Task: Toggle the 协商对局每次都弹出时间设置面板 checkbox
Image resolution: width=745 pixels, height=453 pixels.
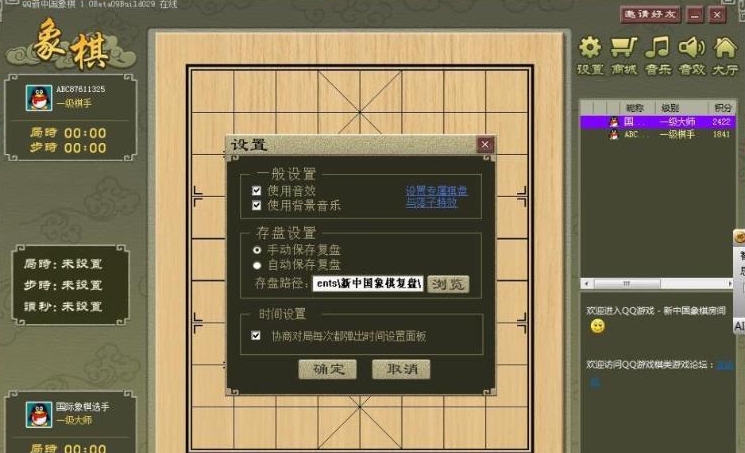Action: [256, 336]
